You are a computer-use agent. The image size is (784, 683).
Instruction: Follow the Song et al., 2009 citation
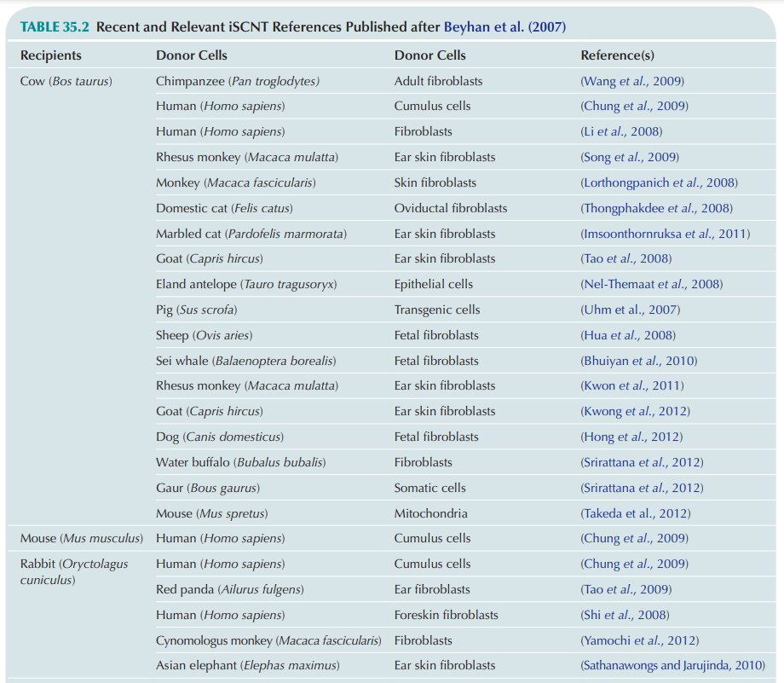coord(630,157)
